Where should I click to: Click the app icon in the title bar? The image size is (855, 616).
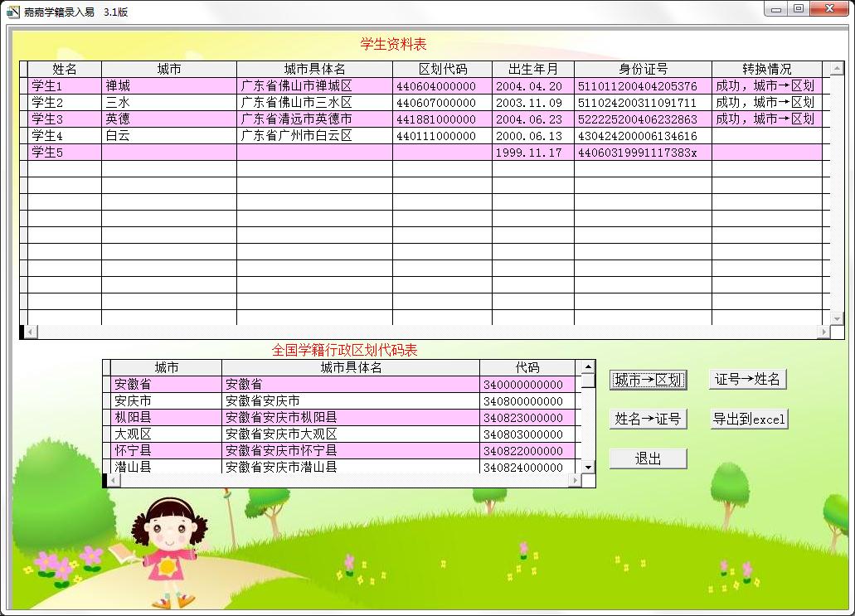click(x=12, y=12)
